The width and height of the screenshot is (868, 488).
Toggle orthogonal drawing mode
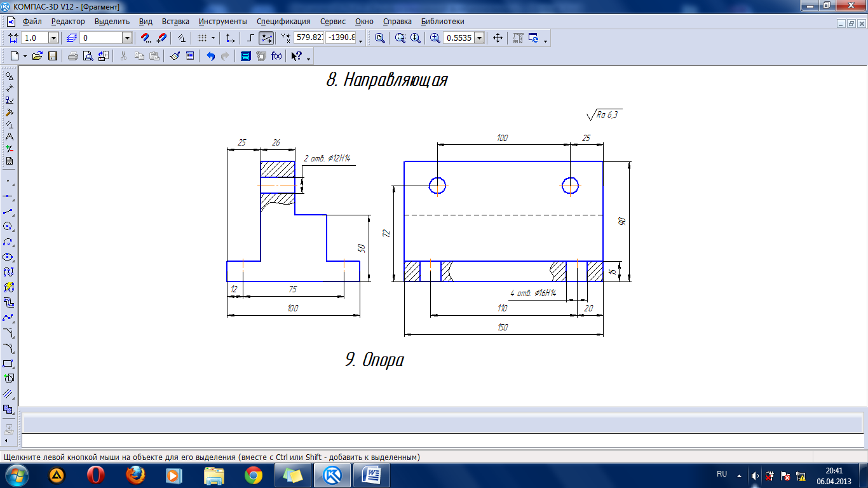[x=250, y=38]
